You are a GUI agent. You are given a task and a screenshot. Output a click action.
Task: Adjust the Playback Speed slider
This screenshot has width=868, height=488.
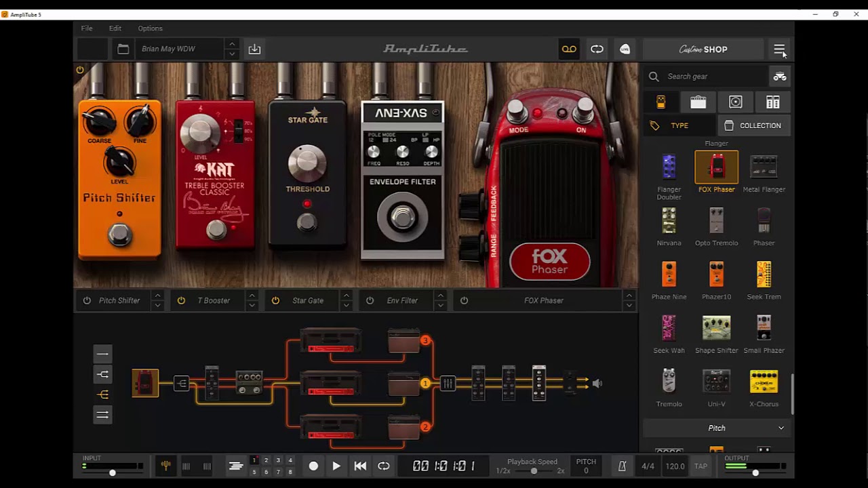click(x=533, y=471)
